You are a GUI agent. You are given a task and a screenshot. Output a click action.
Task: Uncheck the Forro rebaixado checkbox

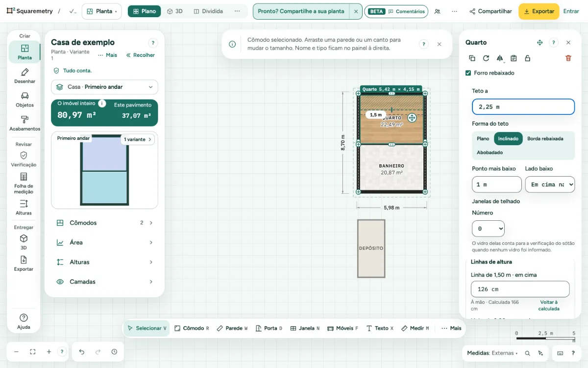468,73
